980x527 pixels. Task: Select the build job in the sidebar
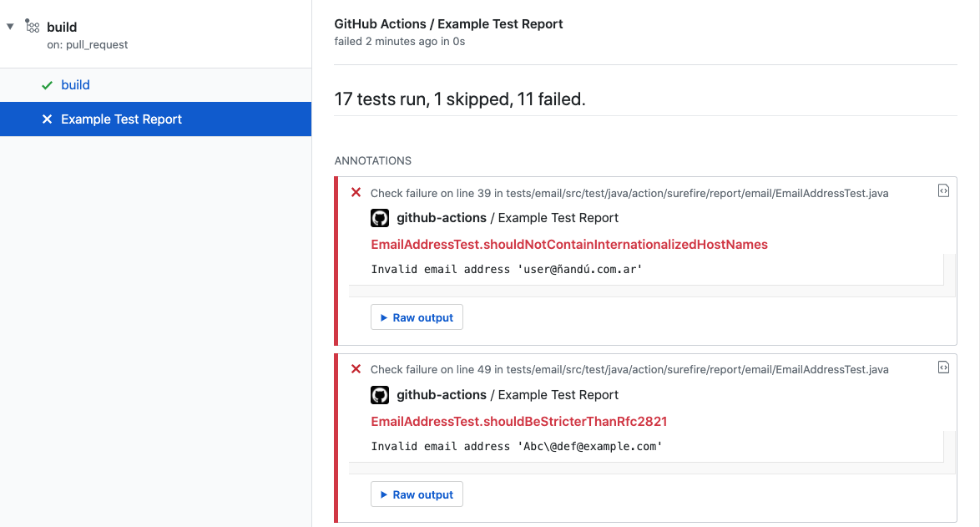[x=75, y=84]
